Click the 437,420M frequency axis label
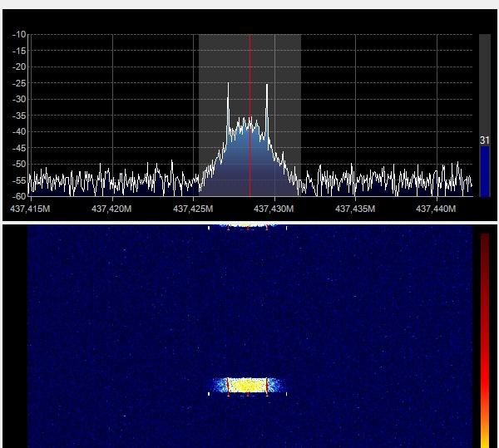 111,209
